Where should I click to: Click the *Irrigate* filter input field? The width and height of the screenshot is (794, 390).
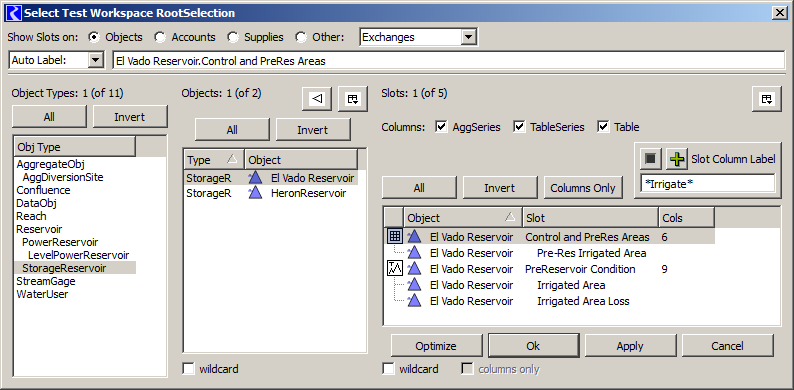pos(707,184)
